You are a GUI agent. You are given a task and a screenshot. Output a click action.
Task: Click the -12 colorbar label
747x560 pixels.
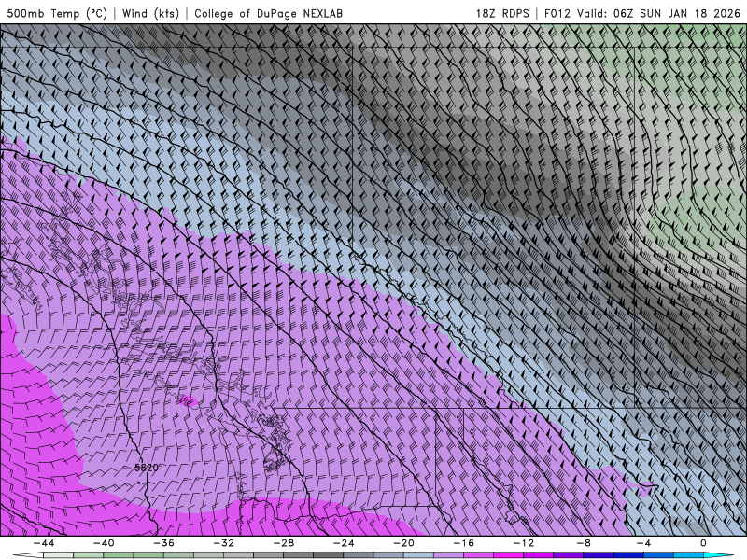(x=524, y=543)
